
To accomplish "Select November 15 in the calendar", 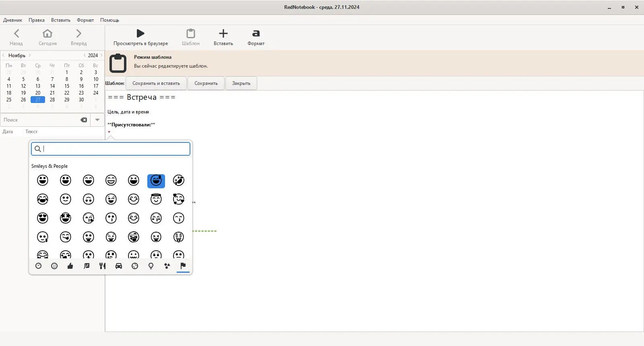I will (x=67, y=86).
